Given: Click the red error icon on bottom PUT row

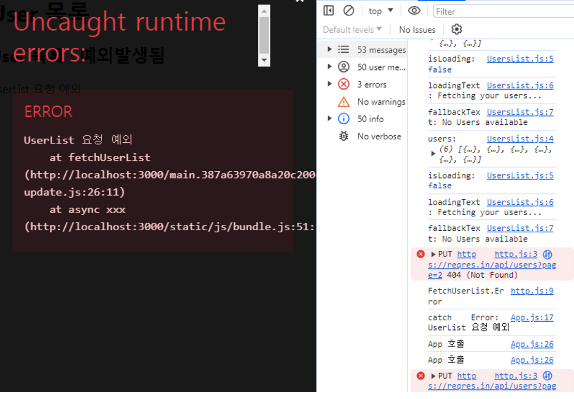Looking at the screenshot, I should [x=421, y=376].
